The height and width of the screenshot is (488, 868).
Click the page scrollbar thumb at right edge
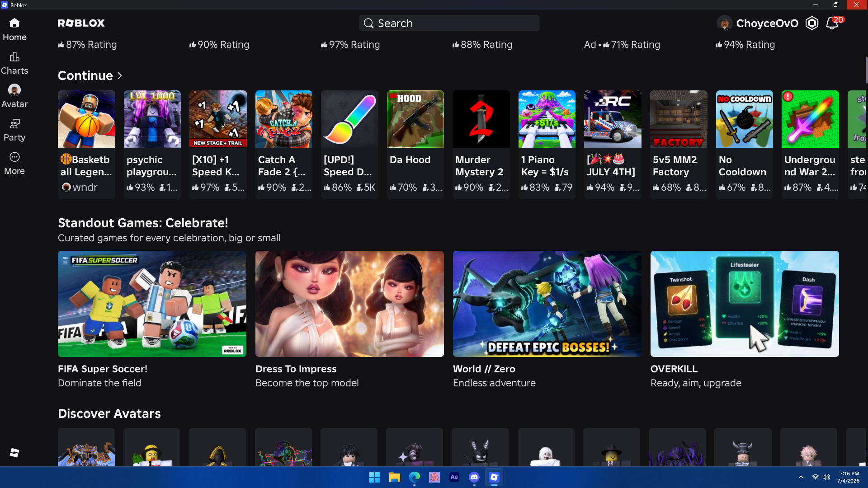866,70
